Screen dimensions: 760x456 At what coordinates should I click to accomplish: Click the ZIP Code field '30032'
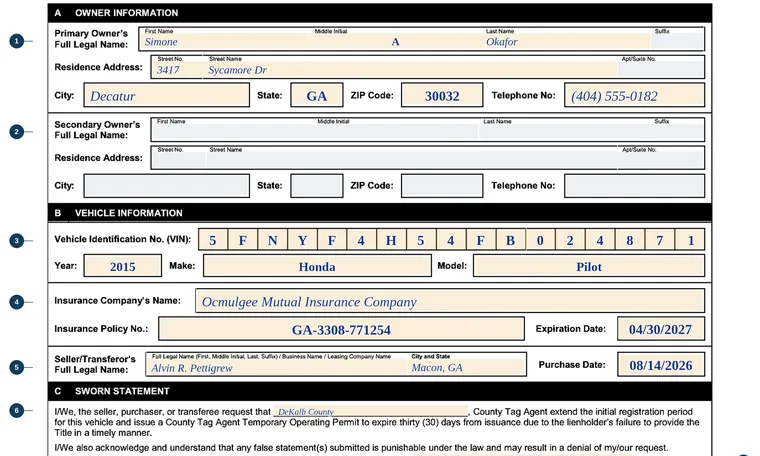442,95
